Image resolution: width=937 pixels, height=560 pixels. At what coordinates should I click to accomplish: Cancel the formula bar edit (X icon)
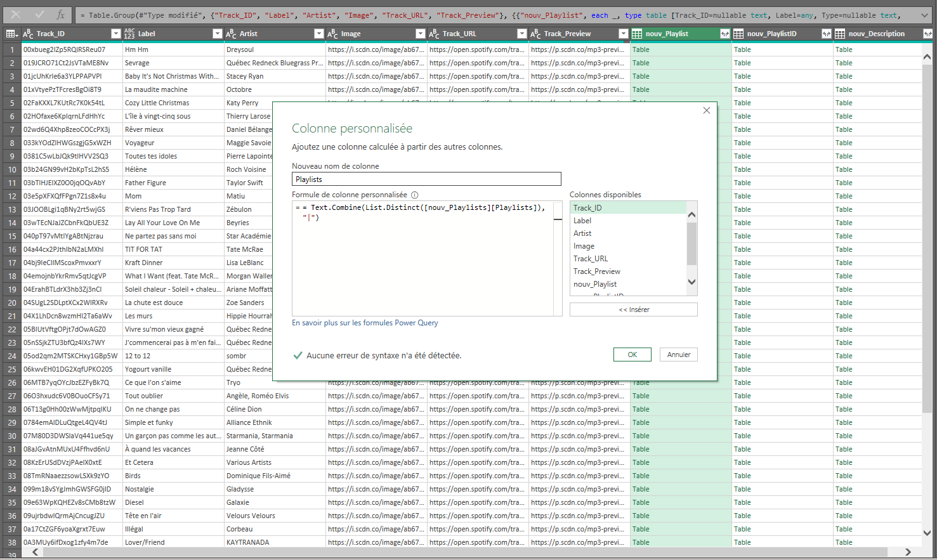click(16, 15)
